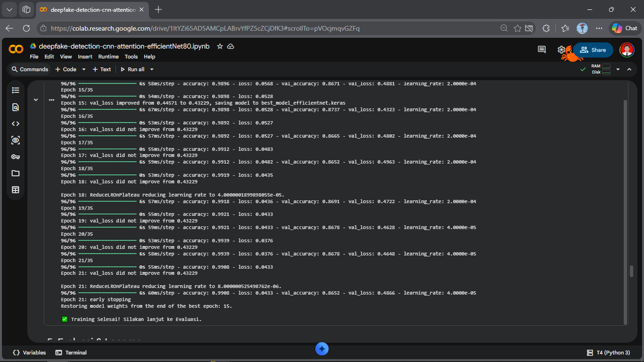Open the Terminal panel
The image size is (644, 362).
coord(71,353)
